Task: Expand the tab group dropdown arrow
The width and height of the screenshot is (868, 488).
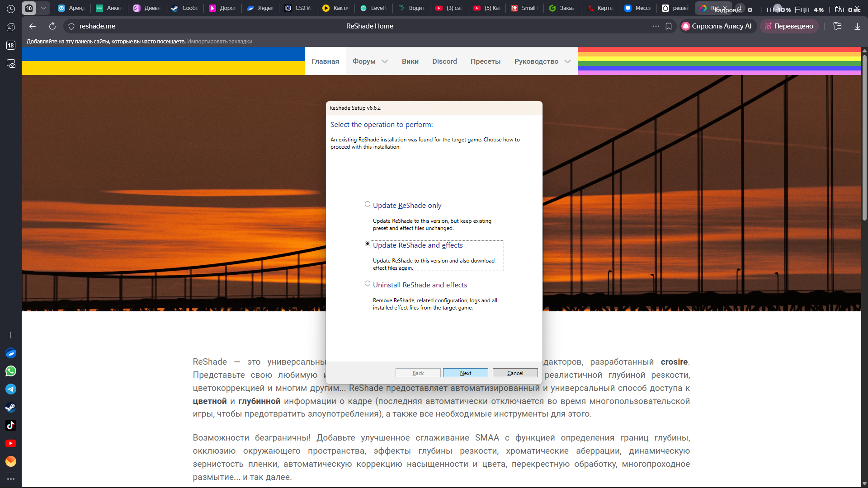Action: (x=43, y=8)
